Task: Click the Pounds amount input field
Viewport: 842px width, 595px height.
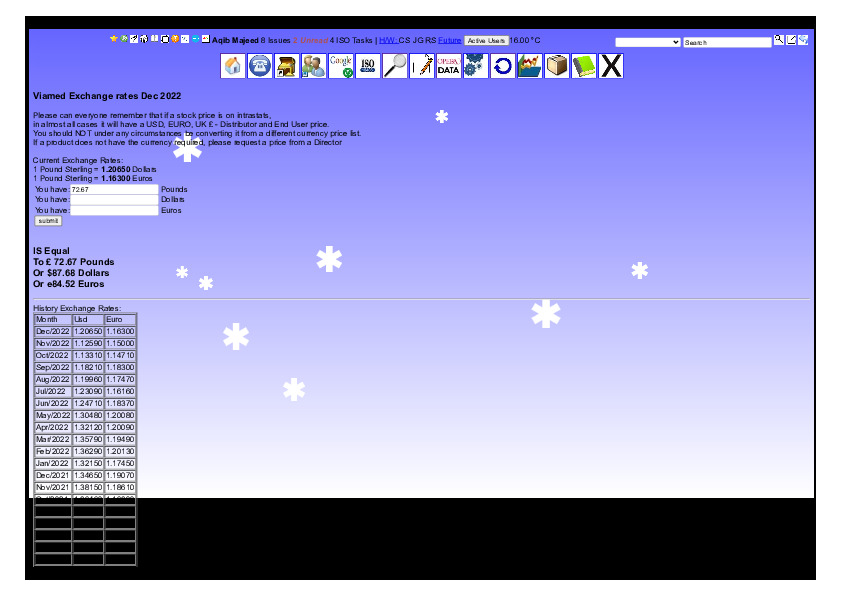Action: tap(114, 189)
